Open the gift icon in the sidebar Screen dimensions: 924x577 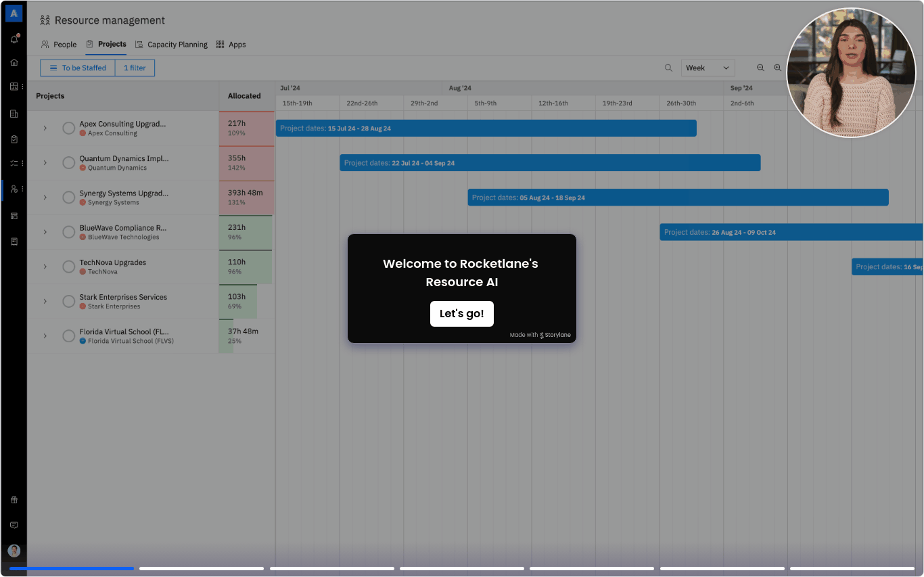click(14, 500)
